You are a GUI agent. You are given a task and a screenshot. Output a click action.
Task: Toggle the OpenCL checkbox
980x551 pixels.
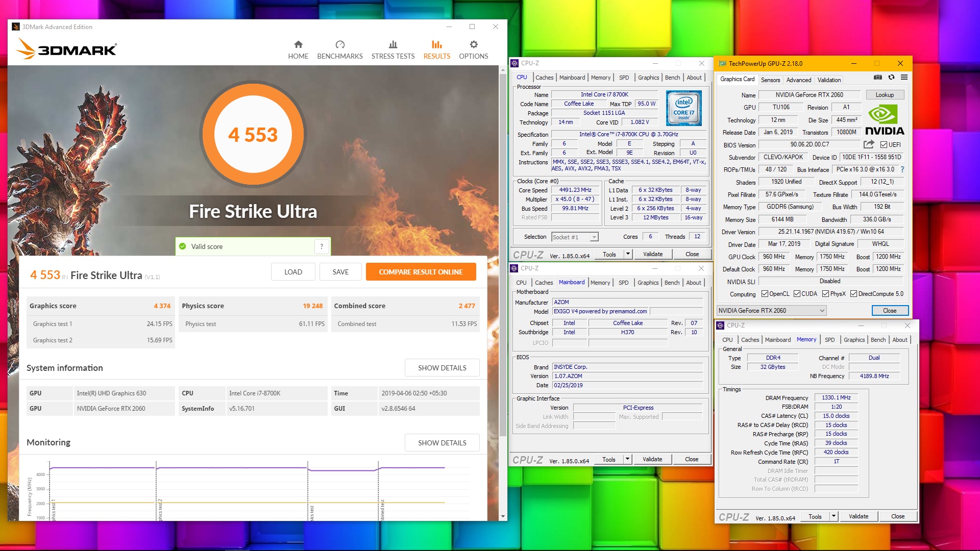pyautogui.click(x=765, y=294)
